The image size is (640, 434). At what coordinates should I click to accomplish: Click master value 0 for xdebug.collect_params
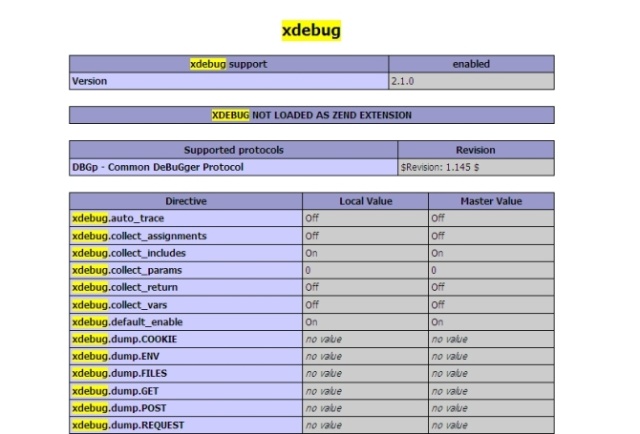pyautogui.click(x=491, y=270)
